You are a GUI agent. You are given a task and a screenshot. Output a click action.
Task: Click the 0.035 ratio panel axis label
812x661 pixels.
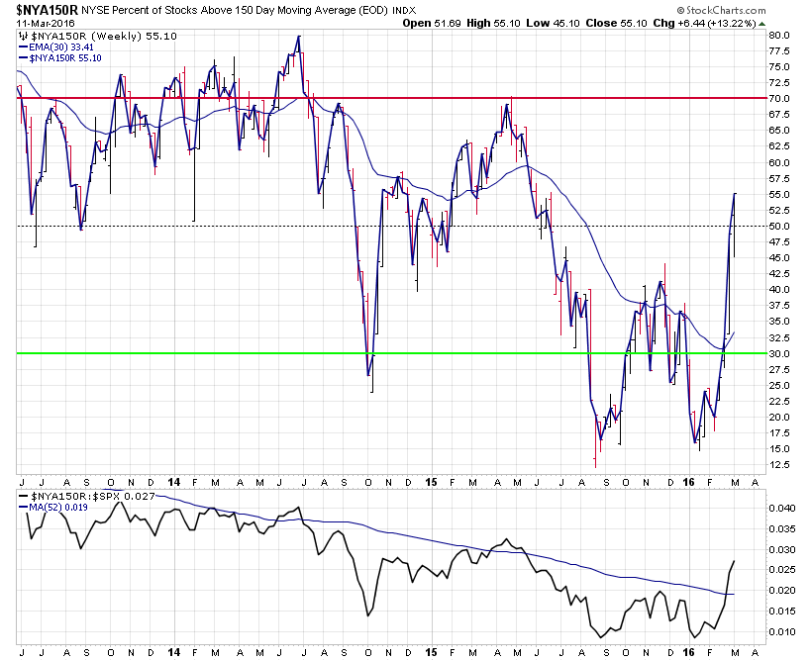click(782, 529)
